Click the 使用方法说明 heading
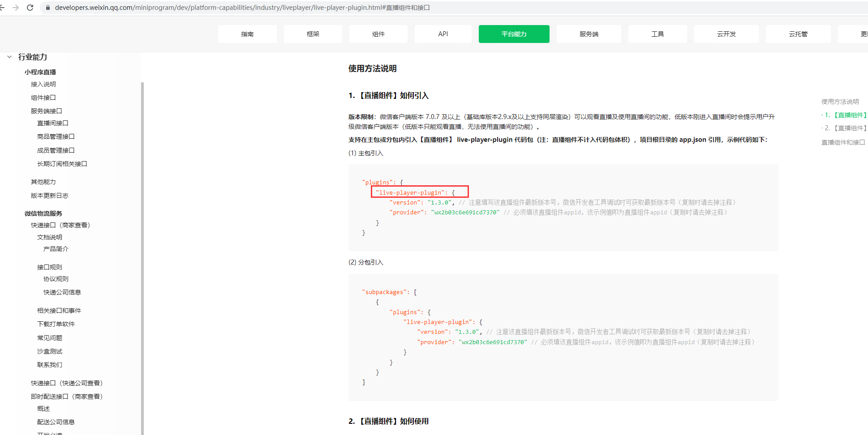The image size is (868, 435). (x=373, y=68)
